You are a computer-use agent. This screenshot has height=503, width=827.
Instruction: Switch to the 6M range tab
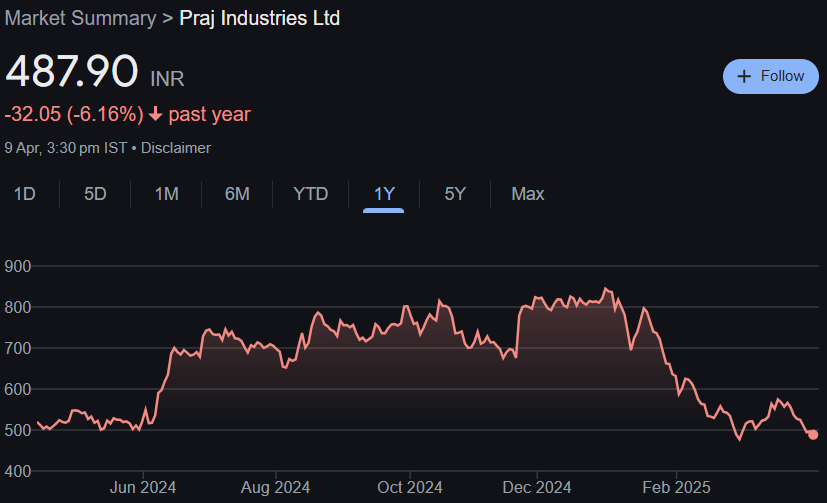[x=237, y=194]
